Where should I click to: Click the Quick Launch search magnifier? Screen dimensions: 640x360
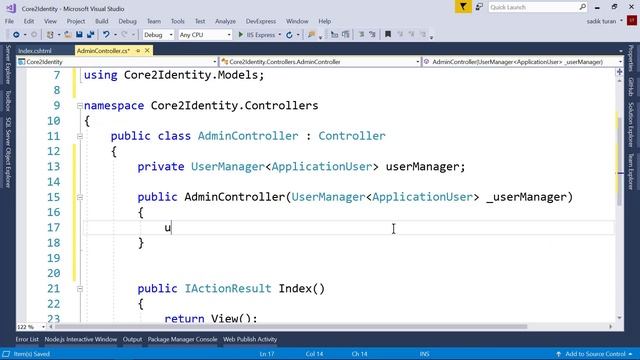click(x=582, y=7)
